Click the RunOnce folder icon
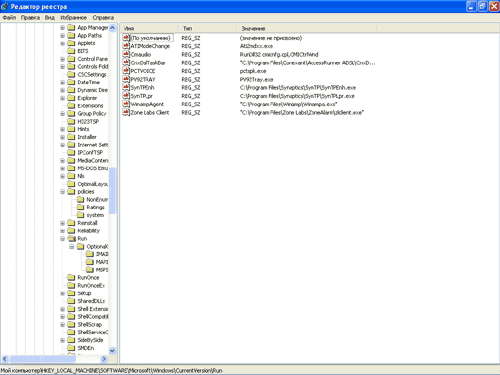The height and width of the screenshot is (375, 500). click(71, 278)
